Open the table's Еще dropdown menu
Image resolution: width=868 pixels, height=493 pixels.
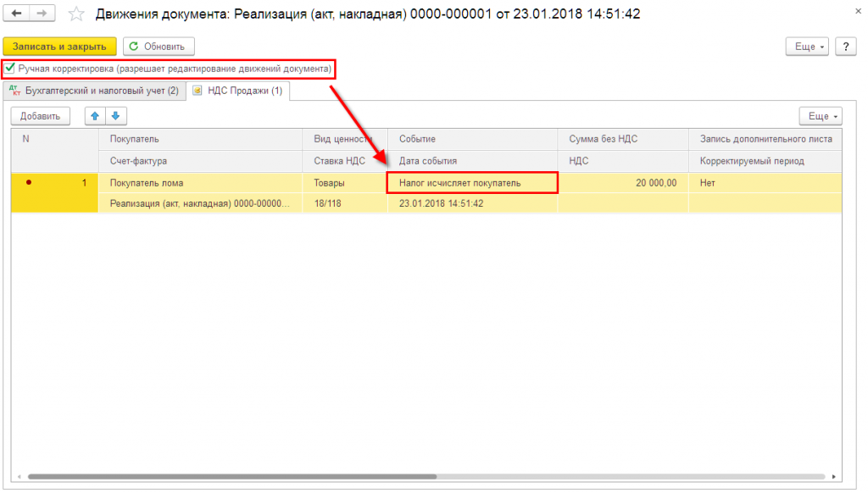(x=821, y=116)
